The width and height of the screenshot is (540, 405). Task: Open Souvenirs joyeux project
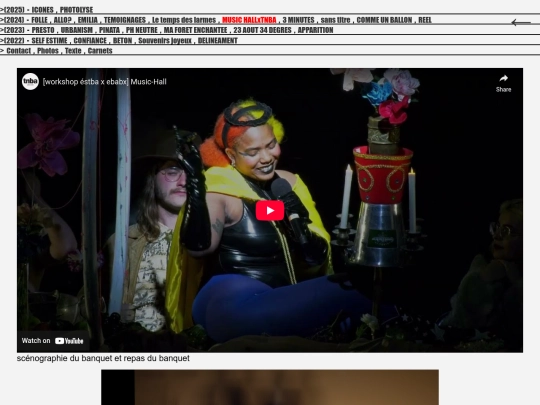(x=165, y=40)
